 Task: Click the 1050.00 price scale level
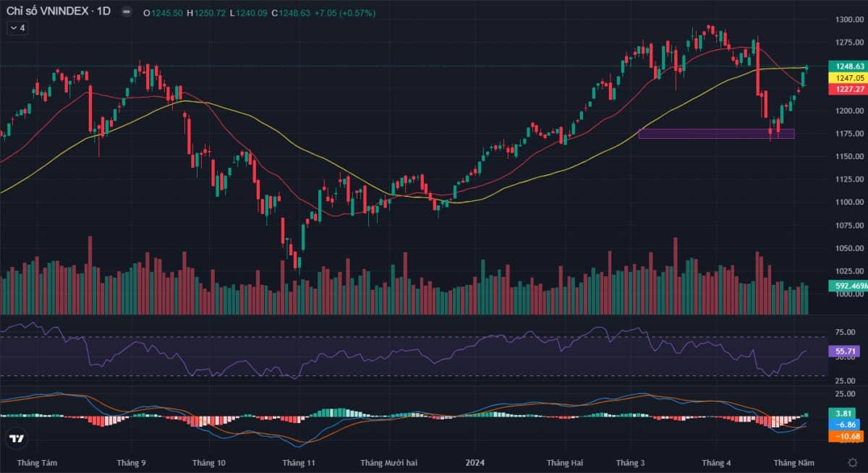pyautogui.click(x=850, y=248)
